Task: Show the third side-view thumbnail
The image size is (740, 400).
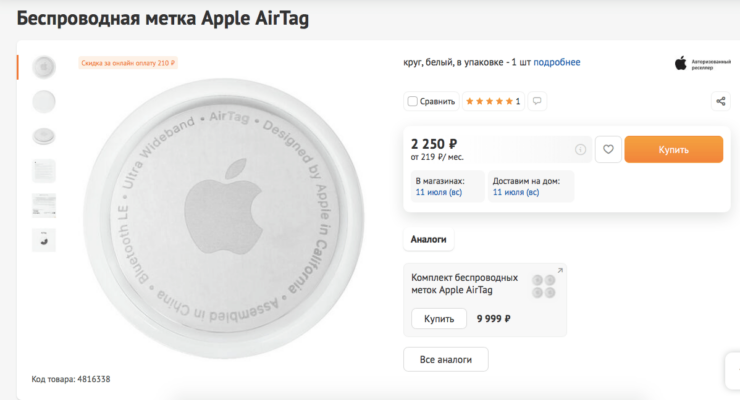Action: (x=44, y=136)
